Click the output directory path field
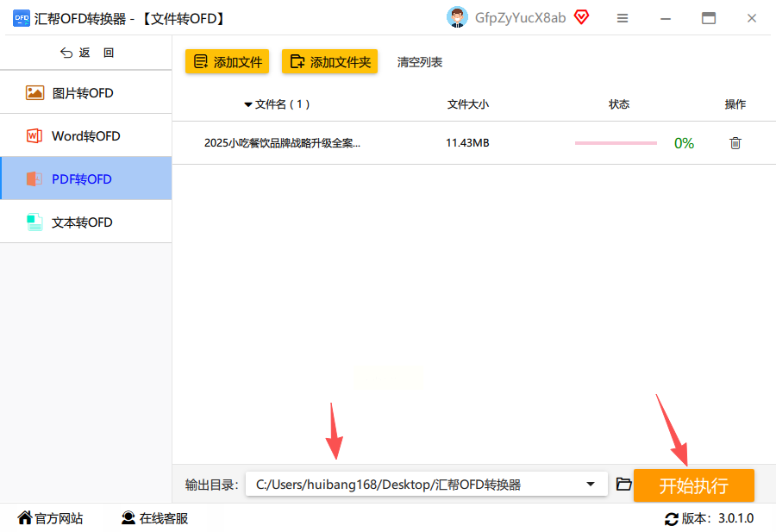The width and height of the screenshot is (776, 532). (427, 484)
